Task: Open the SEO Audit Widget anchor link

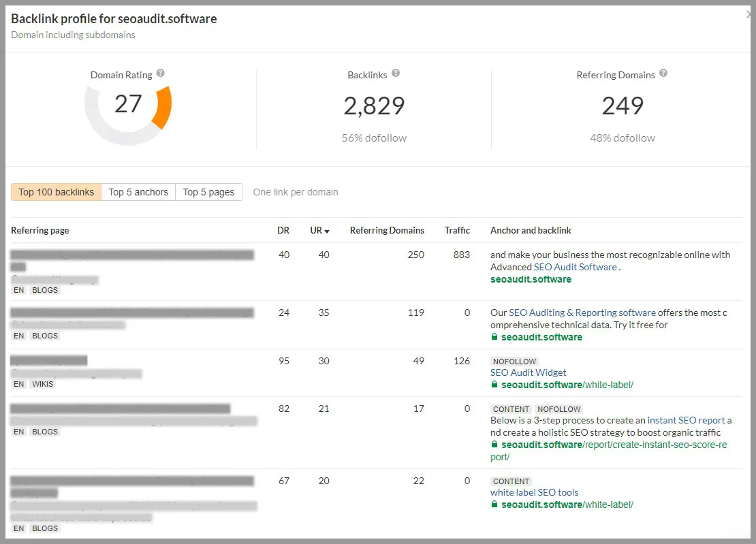Action: click(x=528, y=372)
